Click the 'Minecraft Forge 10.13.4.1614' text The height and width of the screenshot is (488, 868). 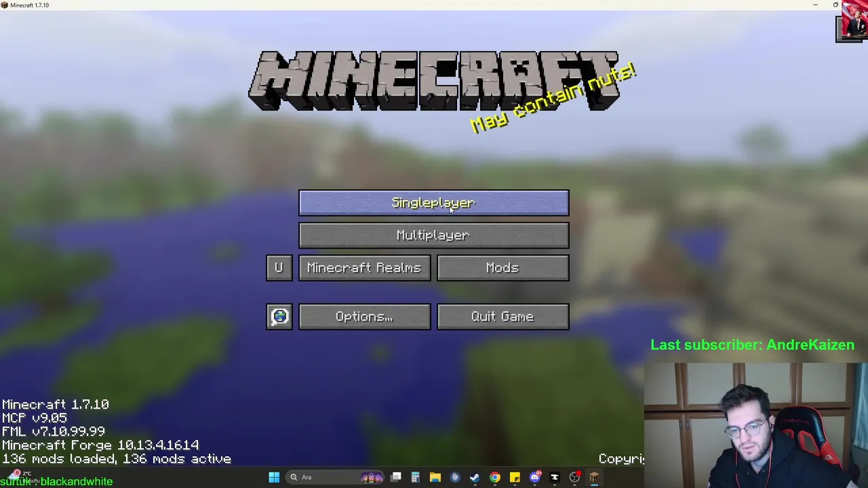pos(100,445)
